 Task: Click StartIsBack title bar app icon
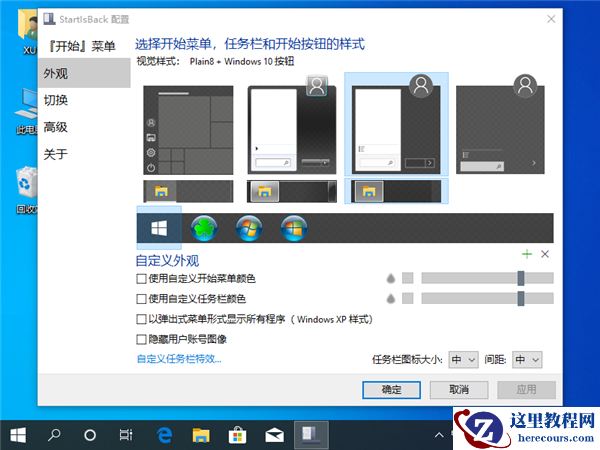pos(49,19)
